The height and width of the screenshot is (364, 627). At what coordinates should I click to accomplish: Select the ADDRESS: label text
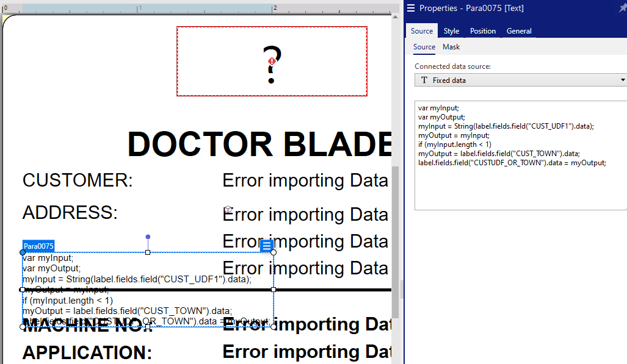click(70, 213)
